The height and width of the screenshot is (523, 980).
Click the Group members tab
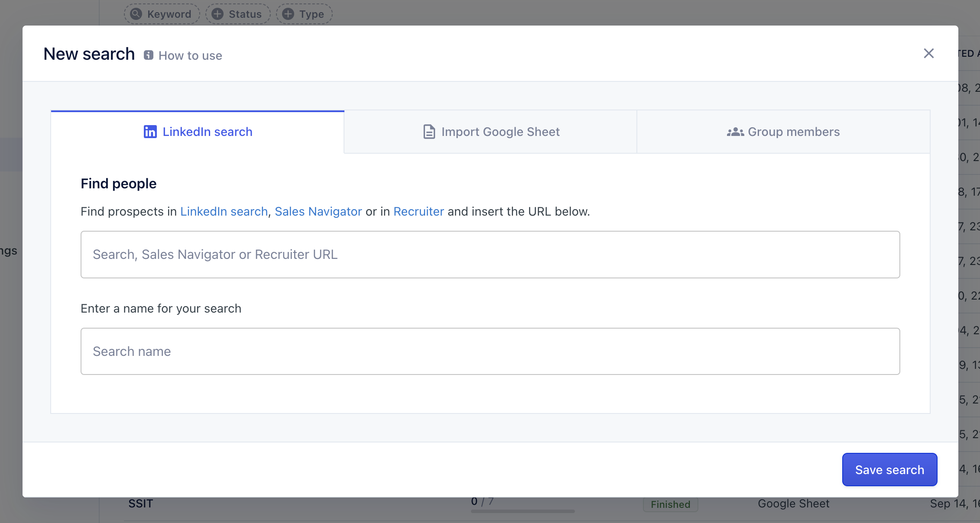[x=783, y=132]
